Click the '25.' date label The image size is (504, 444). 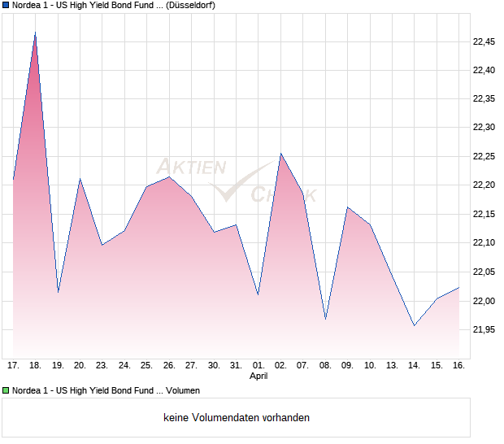(146, 366)
